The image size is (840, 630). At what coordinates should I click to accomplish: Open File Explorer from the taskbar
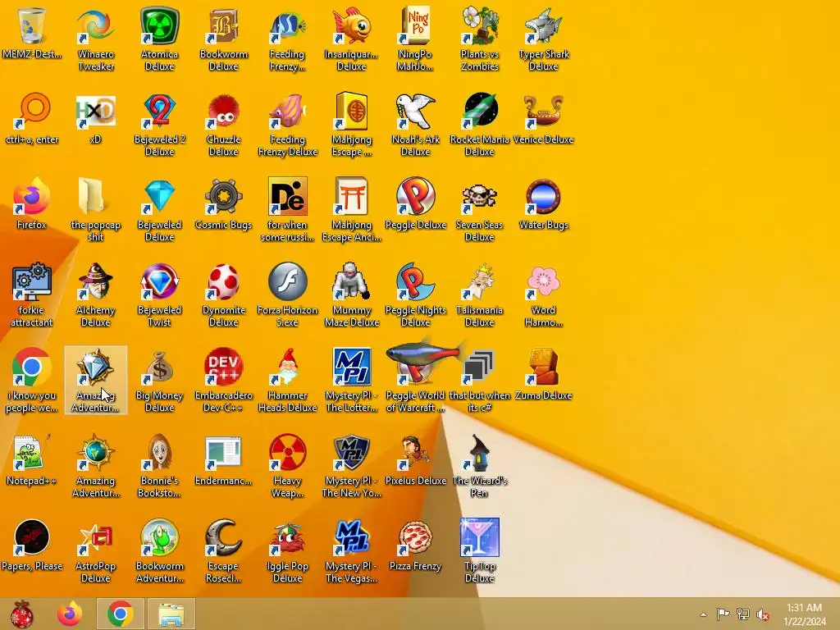click(x=171, y=614)
